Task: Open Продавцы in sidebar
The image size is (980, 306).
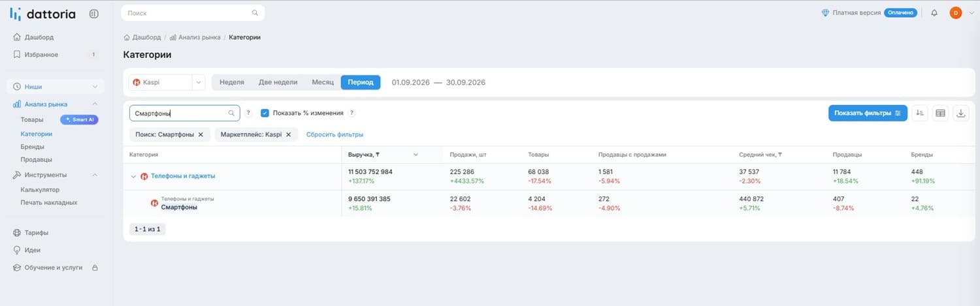Action: click(36, 159)
